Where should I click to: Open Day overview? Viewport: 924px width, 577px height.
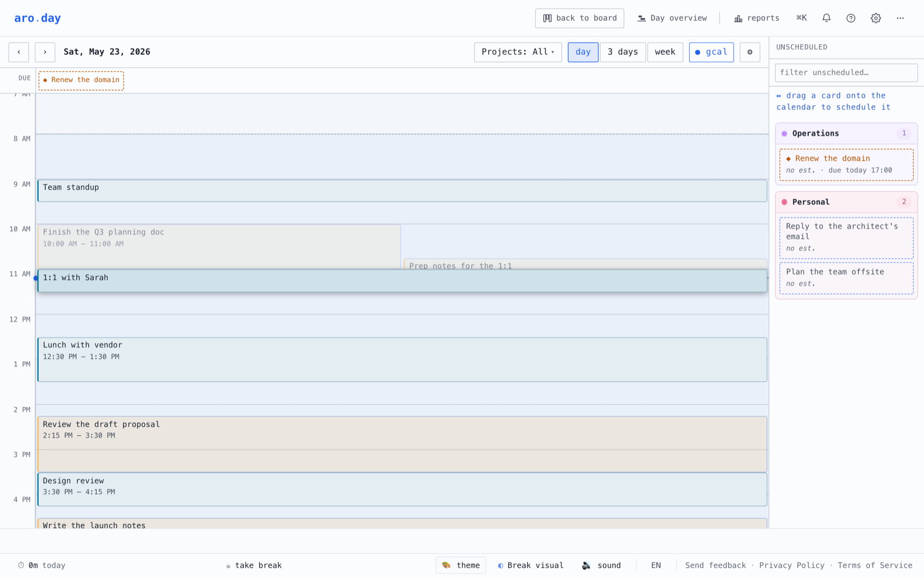click(672, 18)
